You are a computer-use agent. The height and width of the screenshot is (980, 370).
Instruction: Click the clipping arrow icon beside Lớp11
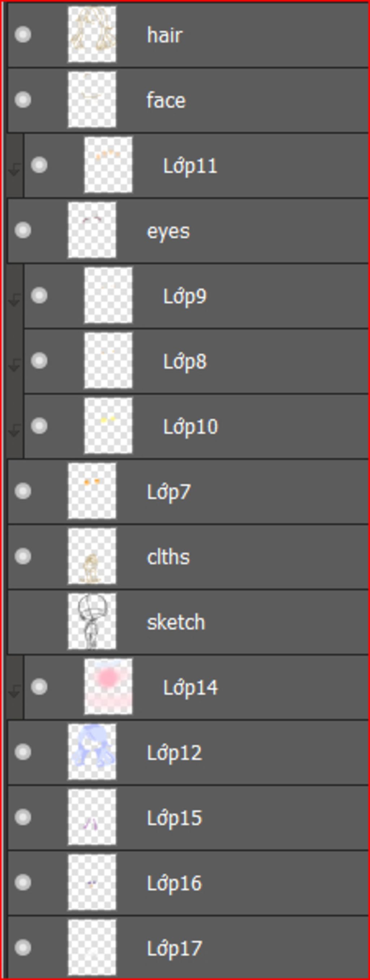[x=14, y=169]
